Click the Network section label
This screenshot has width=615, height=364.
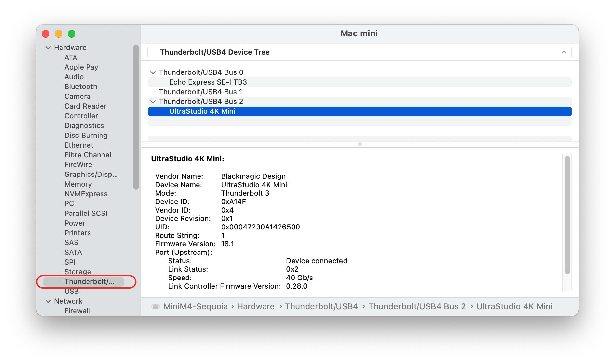(x=68, y=301)
